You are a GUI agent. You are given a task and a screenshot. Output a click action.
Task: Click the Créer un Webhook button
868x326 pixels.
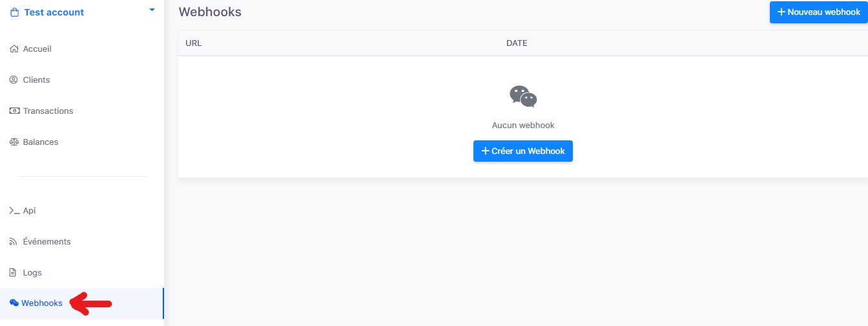coord(523,151)
